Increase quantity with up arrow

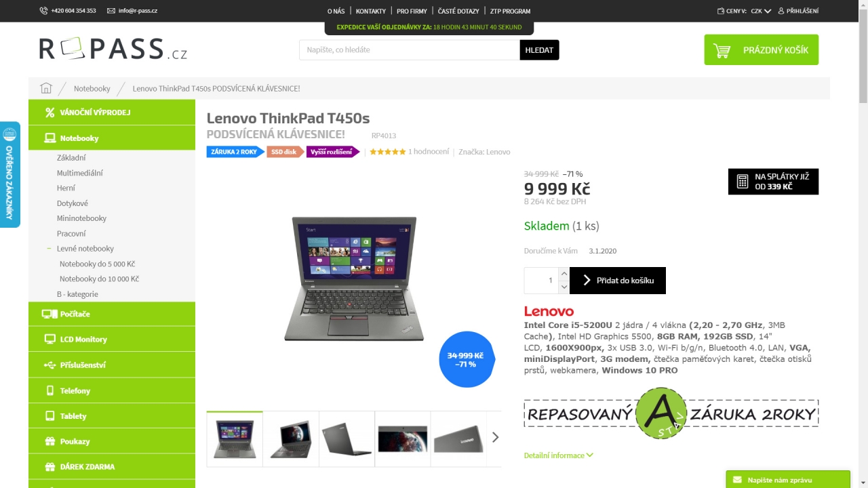coord(564,274)
